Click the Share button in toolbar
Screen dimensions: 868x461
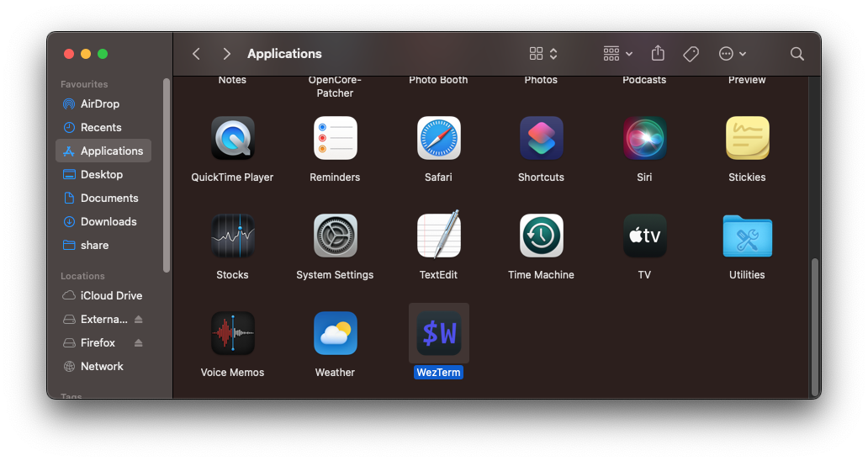(x=658, y=54)
